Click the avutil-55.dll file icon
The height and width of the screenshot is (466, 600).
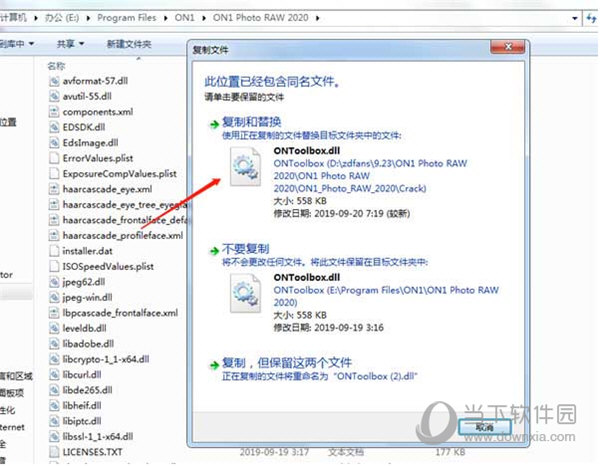54,96
